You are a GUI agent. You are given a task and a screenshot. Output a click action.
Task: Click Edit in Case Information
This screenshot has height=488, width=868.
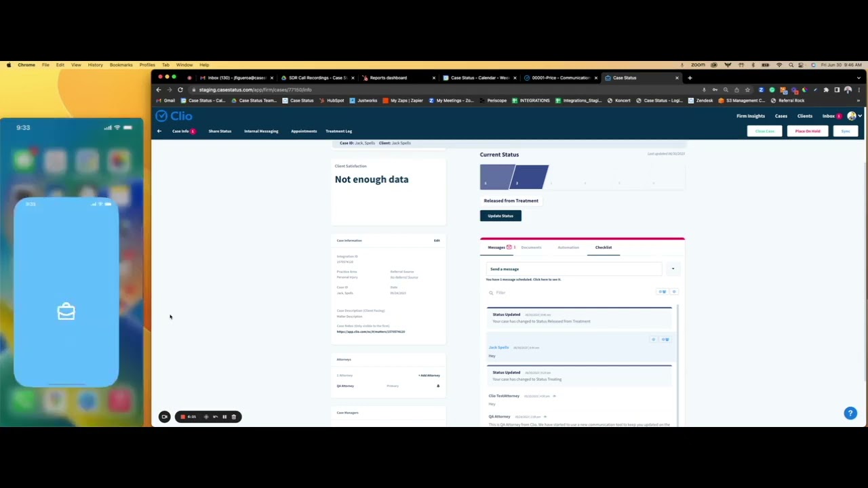tap(437, 241)
